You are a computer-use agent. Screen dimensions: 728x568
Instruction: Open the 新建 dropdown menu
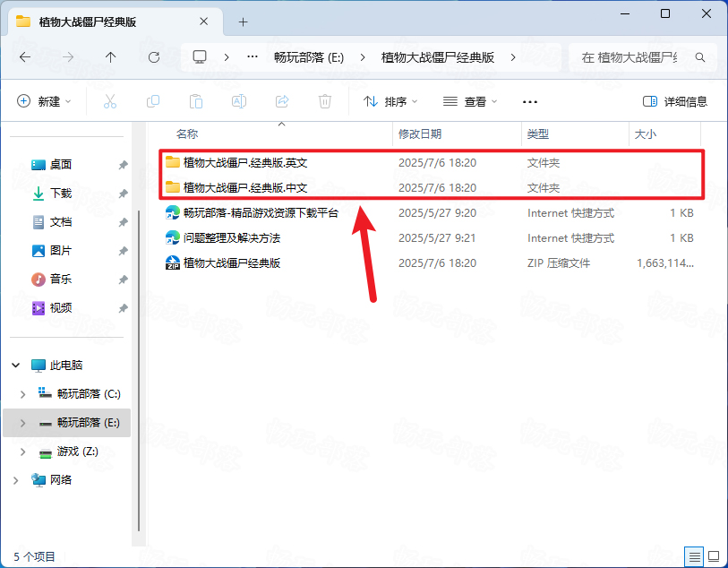pos(44,101)
